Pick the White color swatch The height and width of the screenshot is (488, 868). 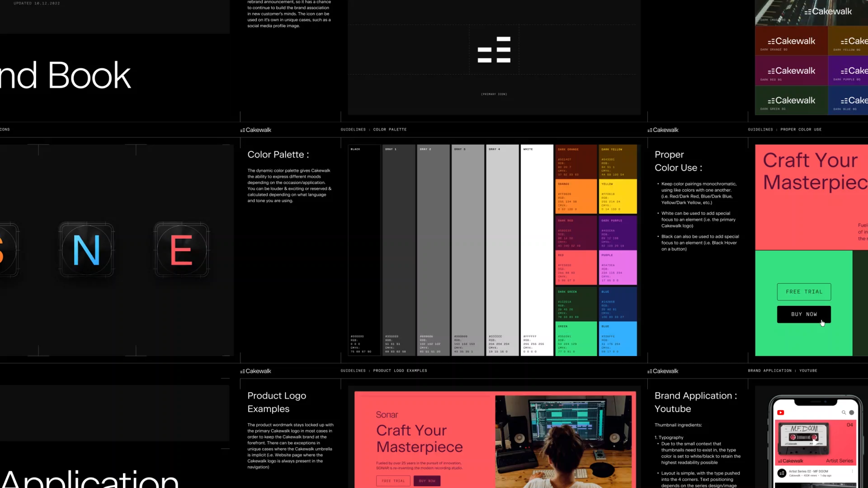point(537,250)
